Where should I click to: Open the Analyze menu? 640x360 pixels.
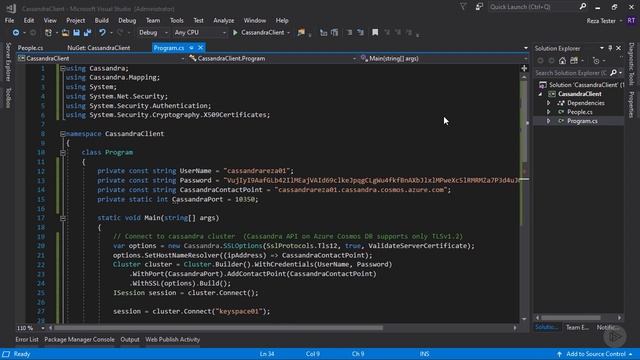224,20
